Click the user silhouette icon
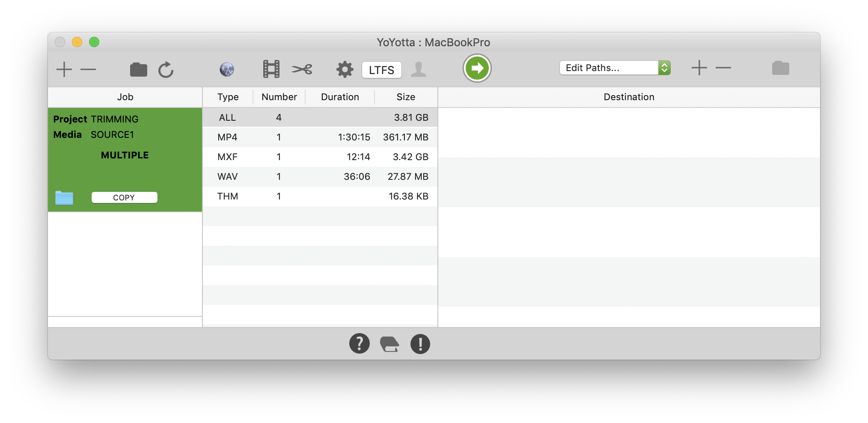The height and width of the screenshot is (423, 868). 419,69
